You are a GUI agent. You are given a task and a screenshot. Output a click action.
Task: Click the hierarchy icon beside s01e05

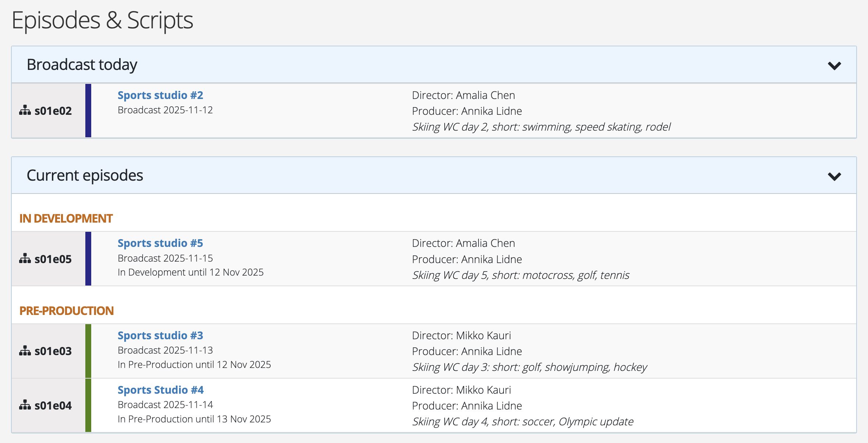[24, 258]
